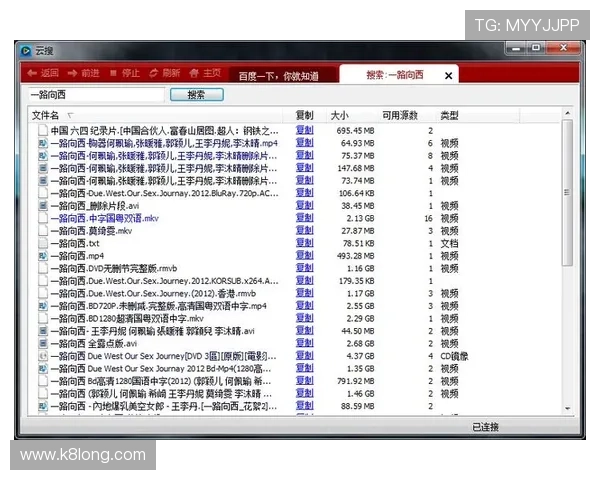Click the text file icon beside 一路向西.txt
The width and height of the screenshot is (600, 480).
[43, 243]
